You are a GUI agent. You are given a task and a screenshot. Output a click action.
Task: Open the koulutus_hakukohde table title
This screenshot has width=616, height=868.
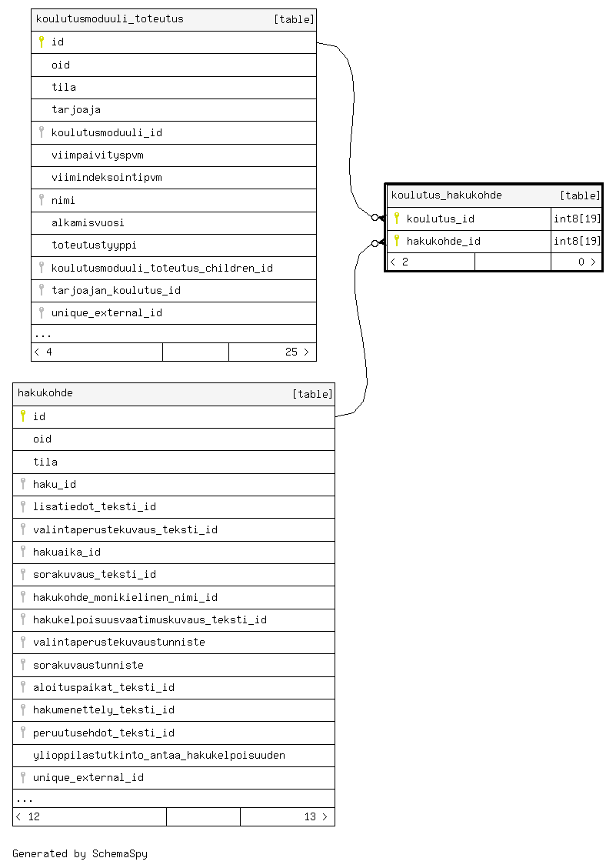pyautogui.click(x=447, y=195)
